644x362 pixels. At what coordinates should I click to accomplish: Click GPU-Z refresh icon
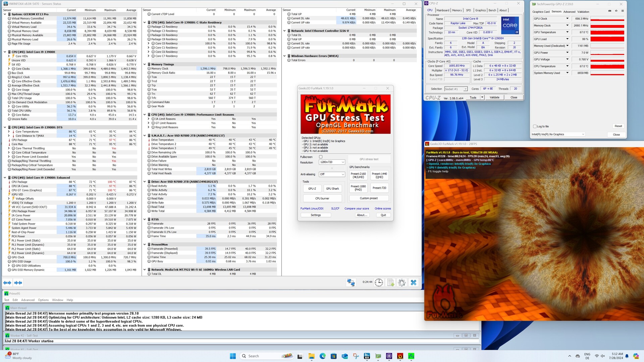click(616, 11)
